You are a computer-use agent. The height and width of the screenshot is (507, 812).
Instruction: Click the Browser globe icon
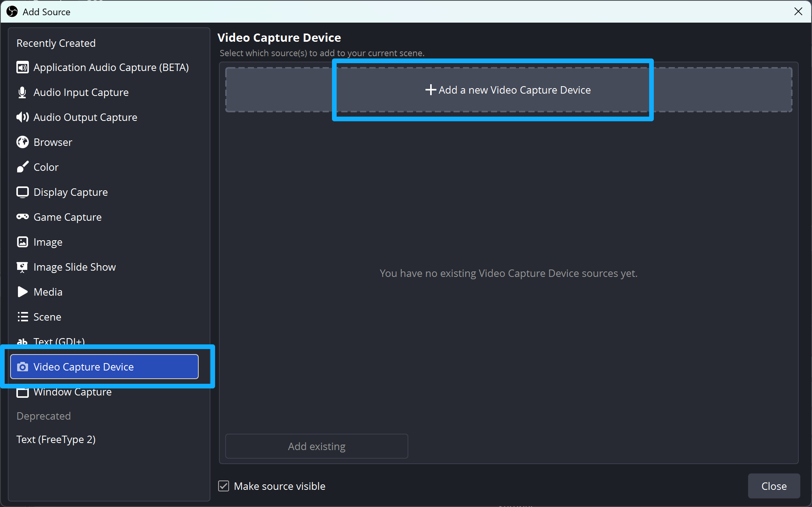(x=23, y=142)
